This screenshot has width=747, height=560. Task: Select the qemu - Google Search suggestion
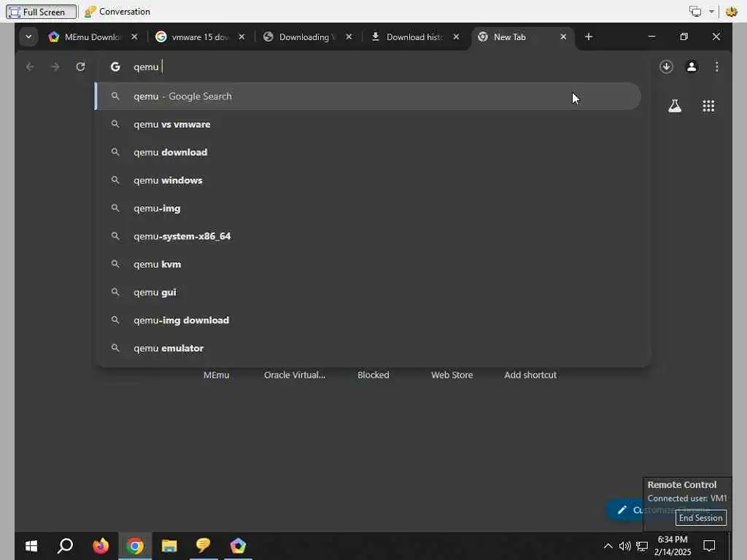(368, 96)
